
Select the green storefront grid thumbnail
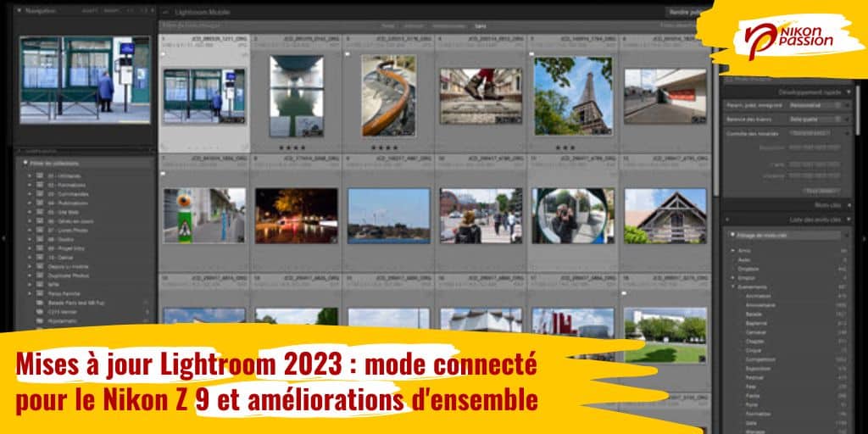point(204,97)
